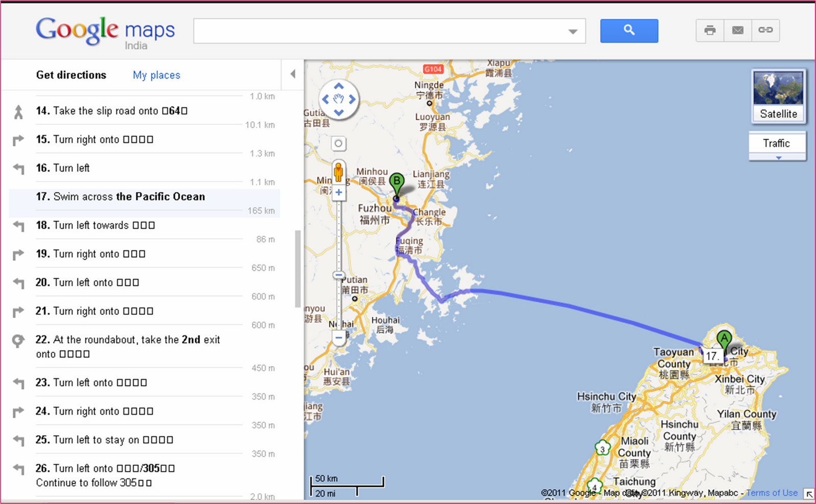The width and height of the screenshot is (816, 504).
Task: Click the Yilan County label
Action: tap(747, 419)
